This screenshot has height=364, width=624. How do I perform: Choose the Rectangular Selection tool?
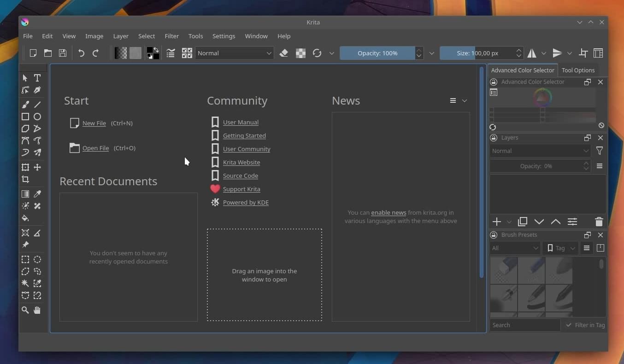click(x=25, y=259)
